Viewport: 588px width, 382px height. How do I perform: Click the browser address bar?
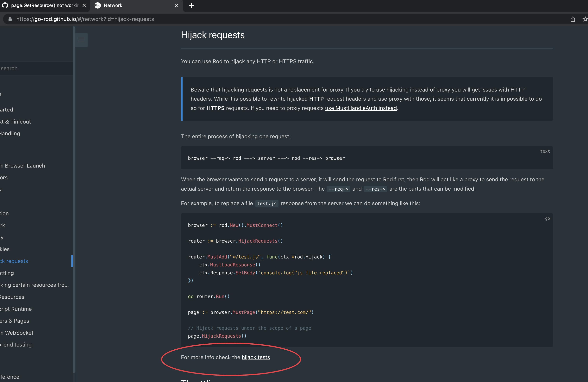(173, 19)
